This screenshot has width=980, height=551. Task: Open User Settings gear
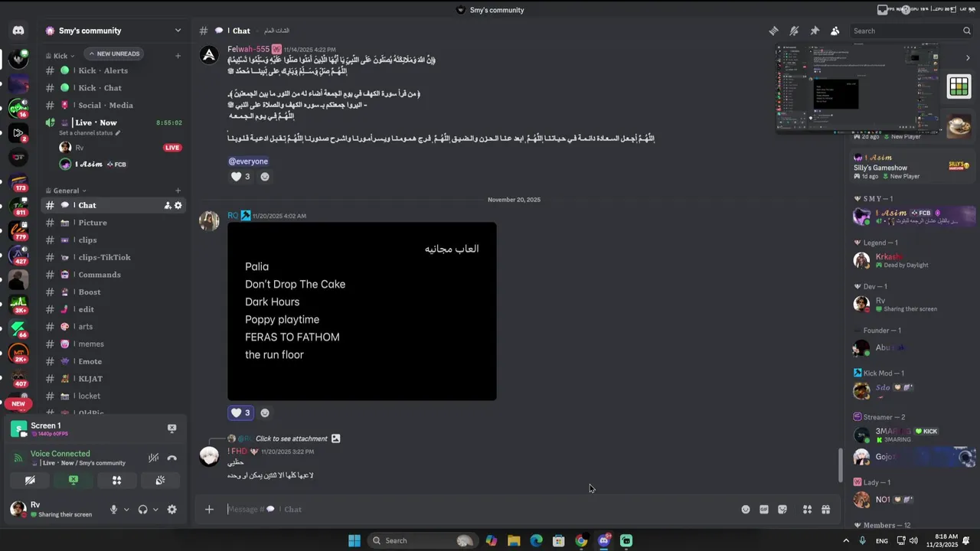point(172,510)
